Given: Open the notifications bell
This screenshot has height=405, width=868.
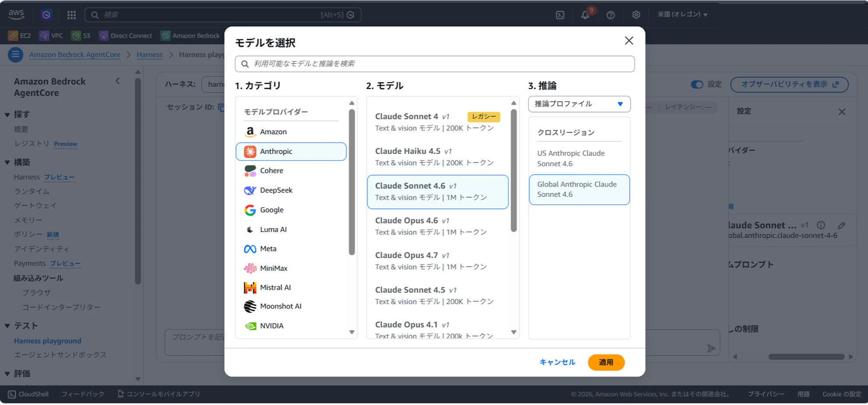Looking at the screenshot, I should [585, 15].
